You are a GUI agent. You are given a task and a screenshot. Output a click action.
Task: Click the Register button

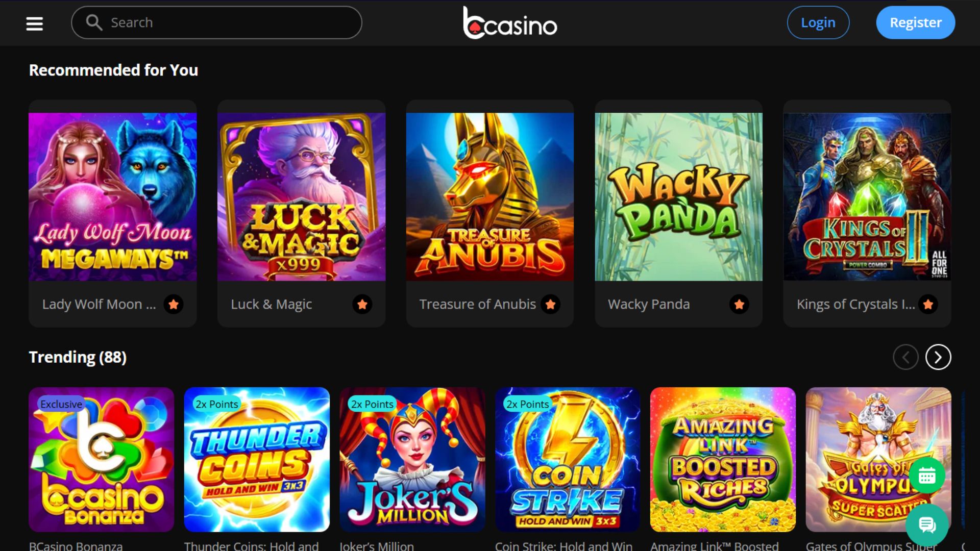tap(916, 22)
